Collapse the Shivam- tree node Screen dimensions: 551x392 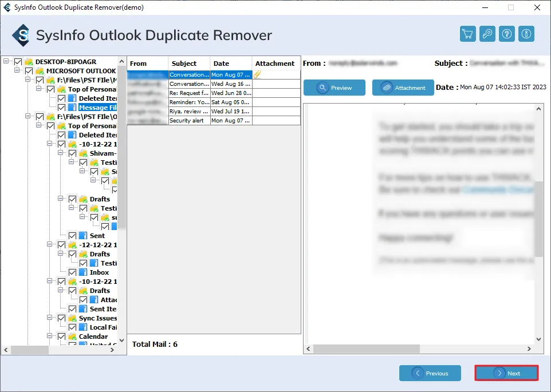click(x=61, y=153)
